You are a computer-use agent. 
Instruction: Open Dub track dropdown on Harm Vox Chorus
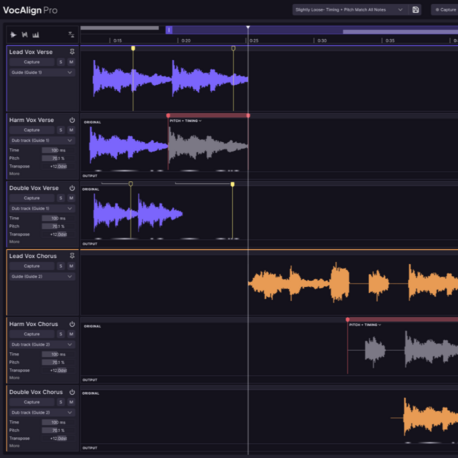click(42, 344)
